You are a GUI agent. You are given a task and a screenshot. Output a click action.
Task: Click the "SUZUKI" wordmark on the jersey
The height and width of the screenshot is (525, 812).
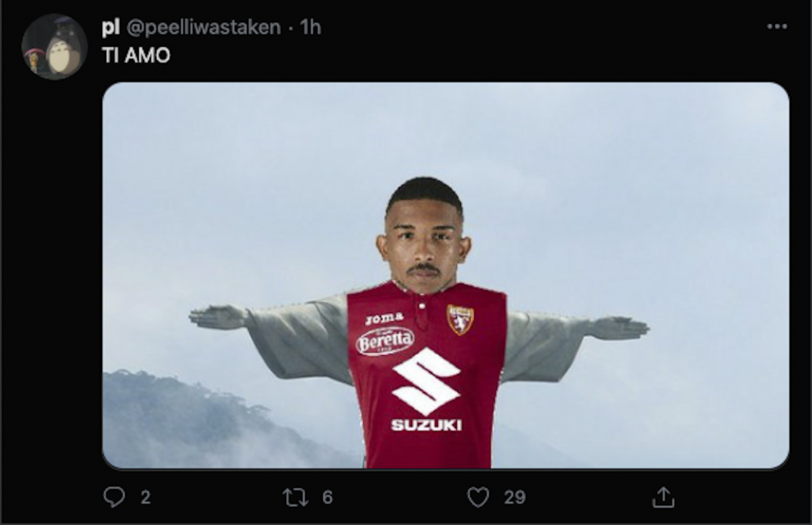pos(426,425)
